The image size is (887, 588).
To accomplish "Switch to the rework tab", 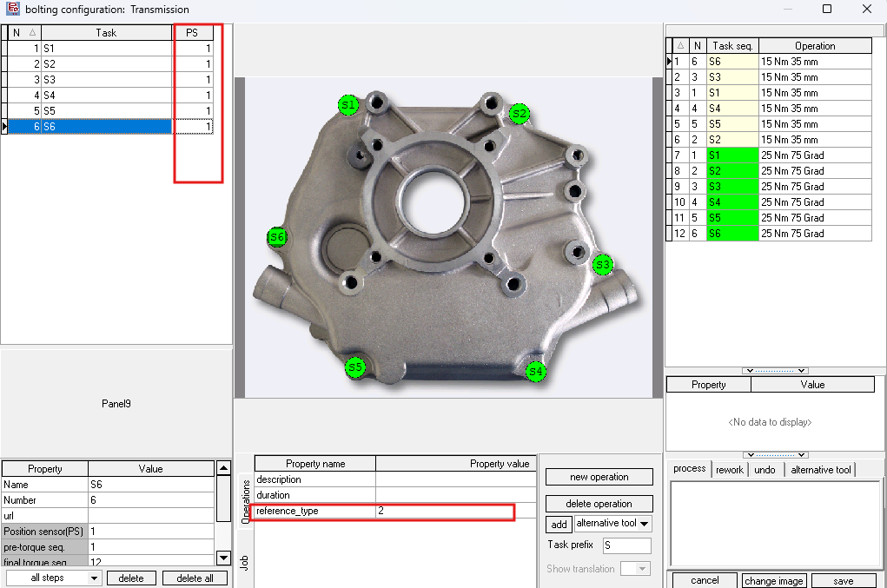I will pos(730,470).
